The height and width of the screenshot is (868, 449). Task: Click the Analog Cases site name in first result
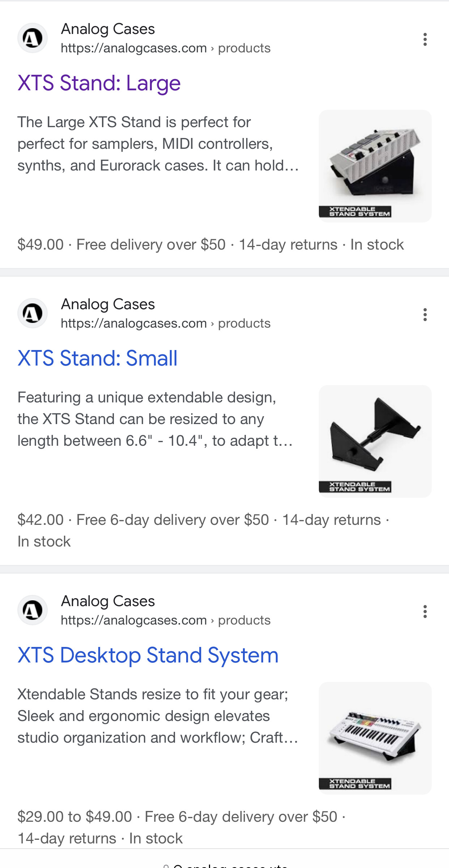tap(108, 29)
